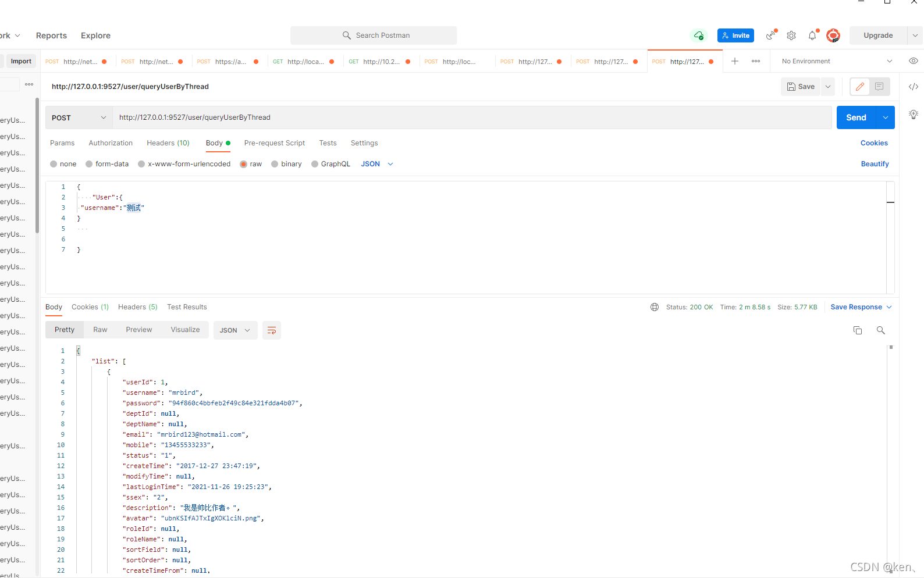Open the Headers (10) request tab
Image resolution: width=924 pixels, height=578 pixels.
click(x=168, y=143)
